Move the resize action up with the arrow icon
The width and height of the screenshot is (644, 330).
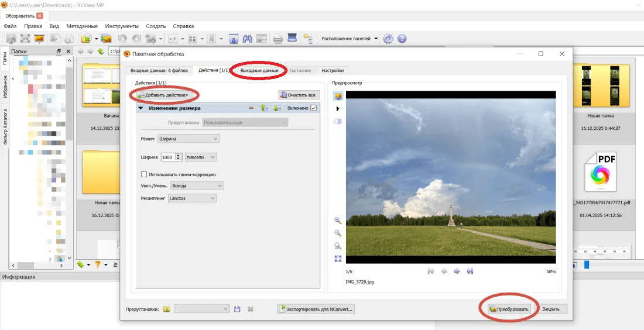(x=264, y=108)
